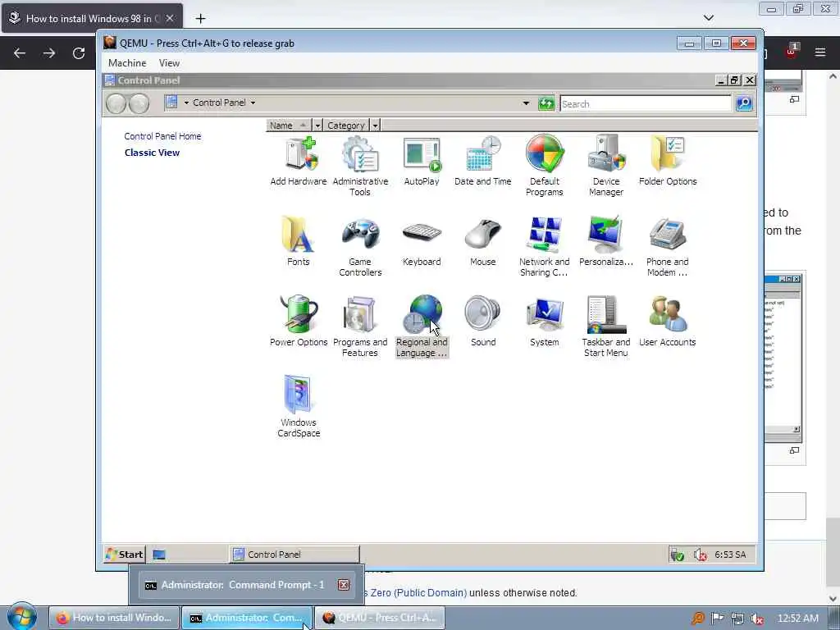Viewport: 840px width, 630px height.
Task: Sort by the Category column header
Action: (x=346, y=126)
